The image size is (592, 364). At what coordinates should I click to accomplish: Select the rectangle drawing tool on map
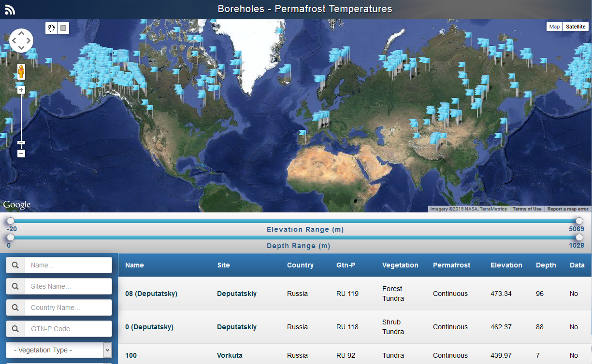pyautogui.click(x=63, y=28)
